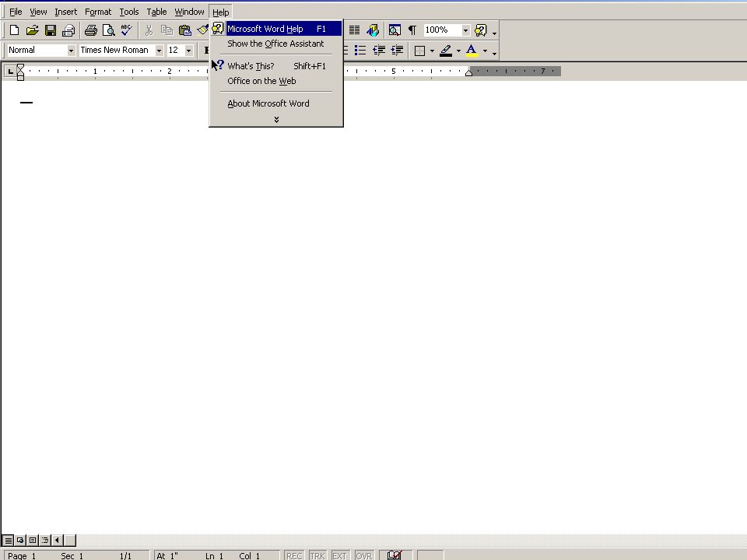Click the Bullets list icon
747x560 pixels.
pos(360,51)
